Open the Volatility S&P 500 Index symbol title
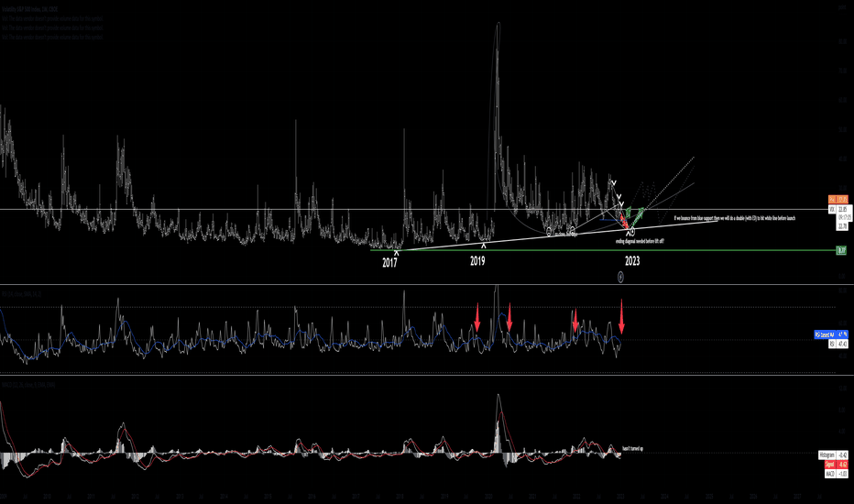 click(29, 9)
